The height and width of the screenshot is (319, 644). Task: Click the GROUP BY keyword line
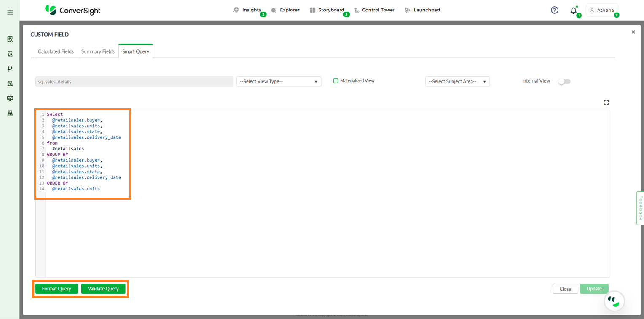[57, 155]
